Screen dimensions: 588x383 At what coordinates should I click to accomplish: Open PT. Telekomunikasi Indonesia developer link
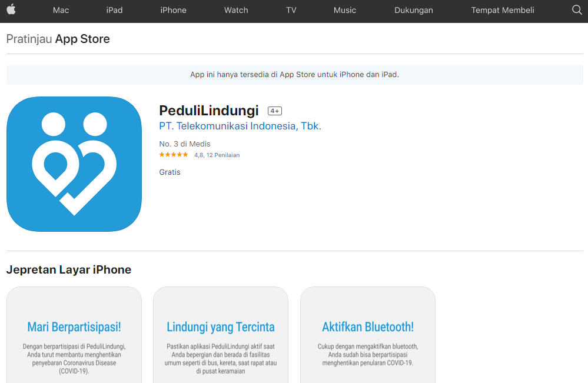tap(240, 126)
